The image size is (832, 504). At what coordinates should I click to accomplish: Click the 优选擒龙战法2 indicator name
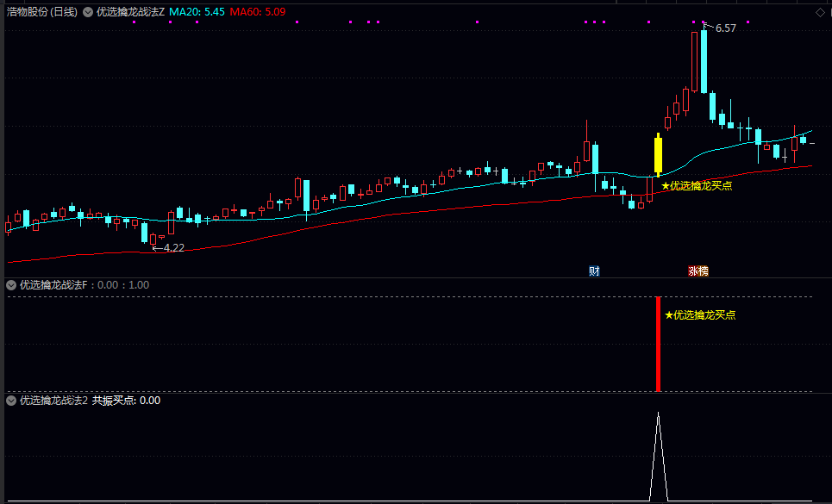click(53, 401)
